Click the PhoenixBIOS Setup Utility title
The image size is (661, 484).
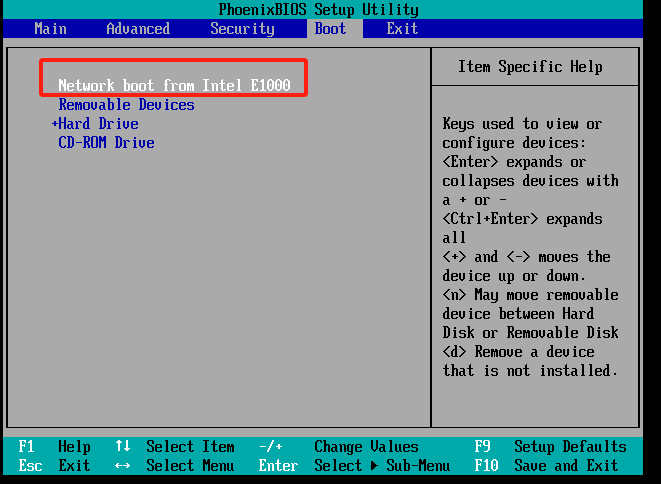click(x=318, y=9)
